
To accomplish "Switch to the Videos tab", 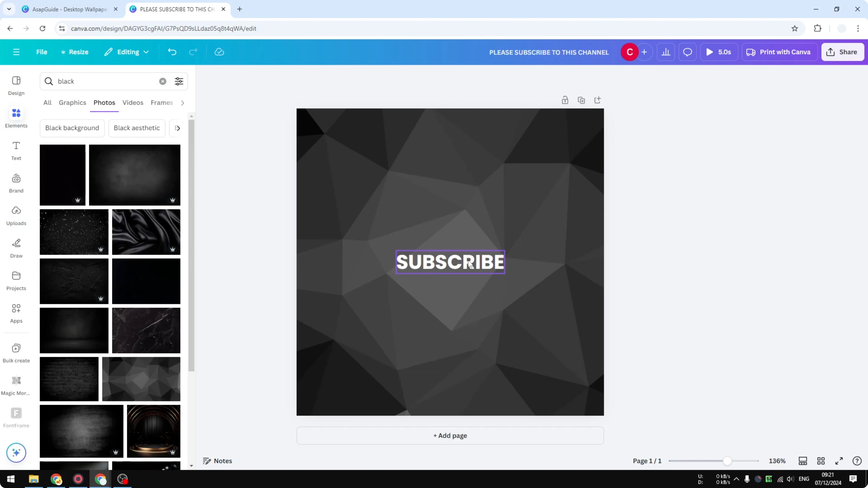I will click(x=133, y=102).
